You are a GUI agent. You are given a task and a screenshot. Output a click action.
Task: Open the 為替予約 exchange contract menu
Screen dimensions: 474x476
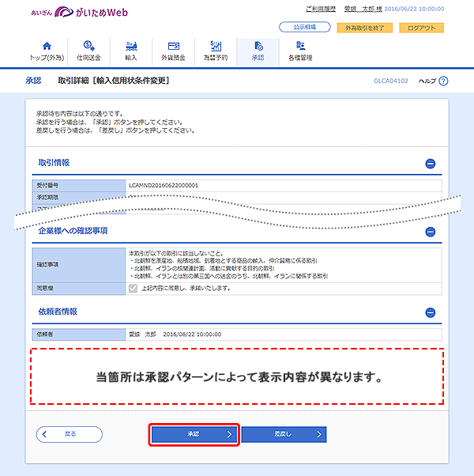click(216, 51)
